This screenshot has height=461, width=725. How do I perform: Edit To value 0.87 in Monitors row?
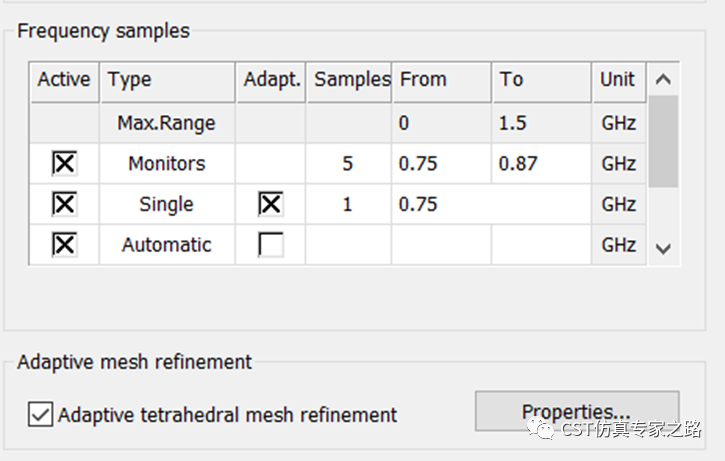[541, 163]
